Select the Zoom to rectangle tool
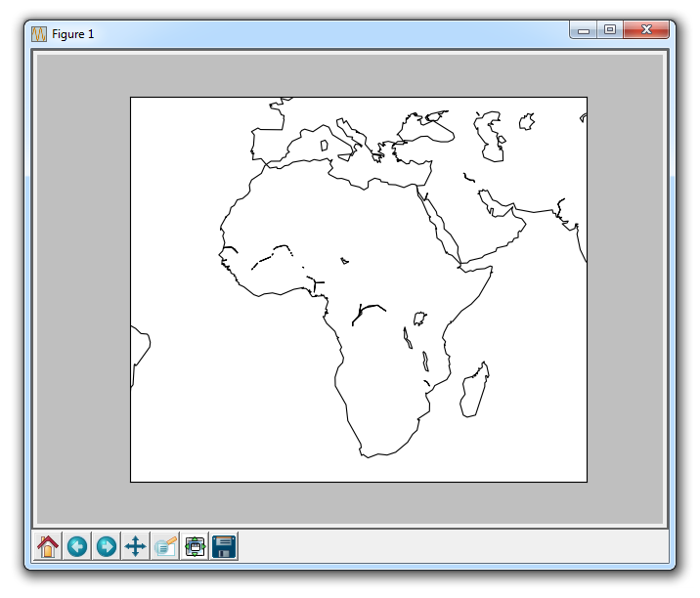700x598 pixels. coord(165,546)
